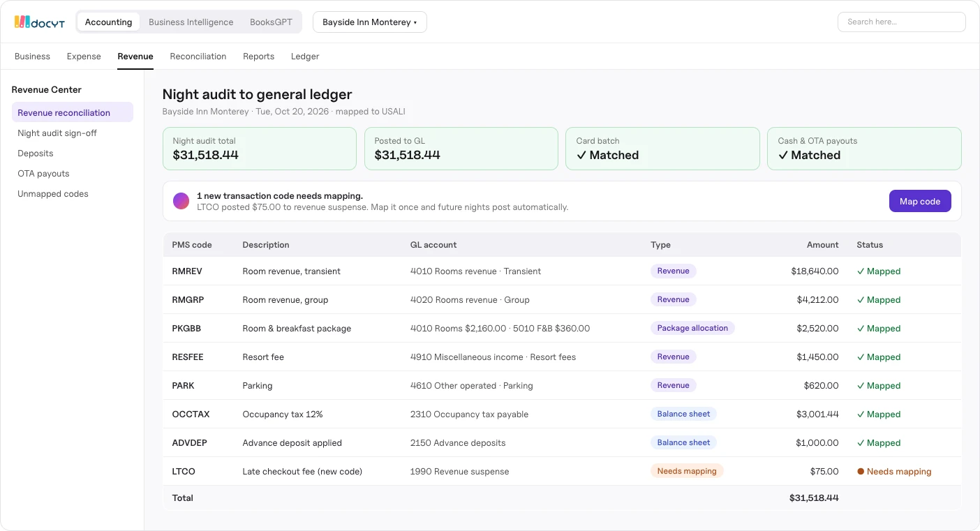
Task: Select LTCO code cell
Action: coord(184,471)
